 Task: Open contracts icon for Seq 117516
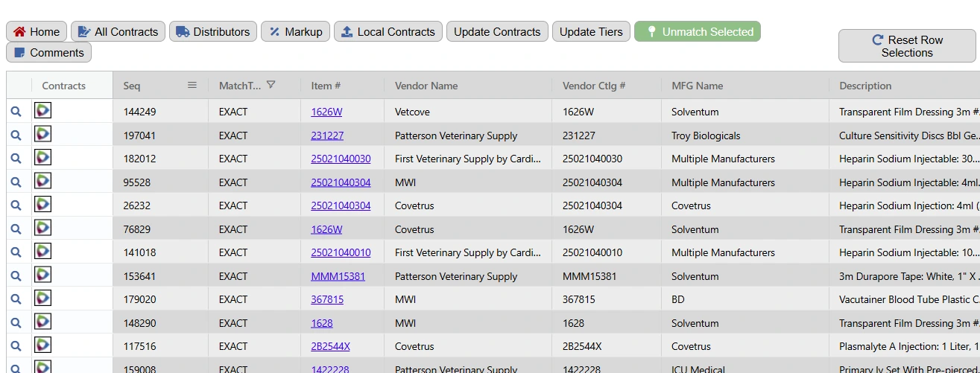pos(43,345)
